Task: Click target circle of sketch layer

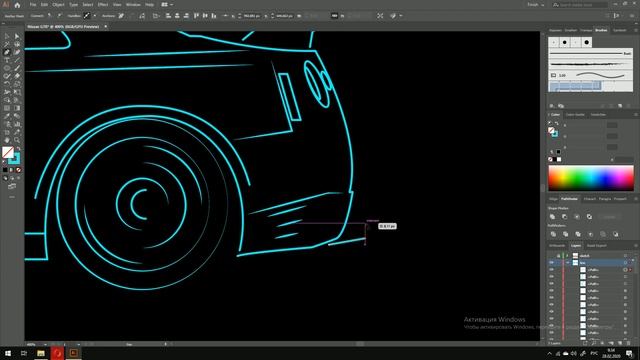Action: 625,256
